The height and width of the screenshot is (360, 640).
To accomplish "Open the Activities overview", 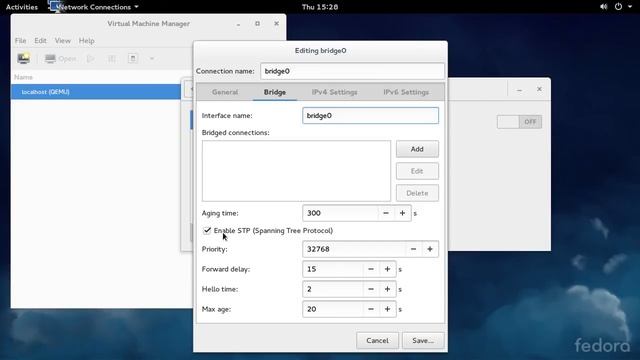I will tap(22, 7).
